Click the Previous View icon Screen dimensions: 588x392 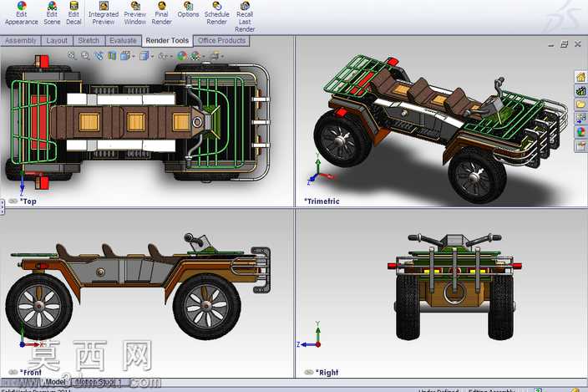(99, 56)
